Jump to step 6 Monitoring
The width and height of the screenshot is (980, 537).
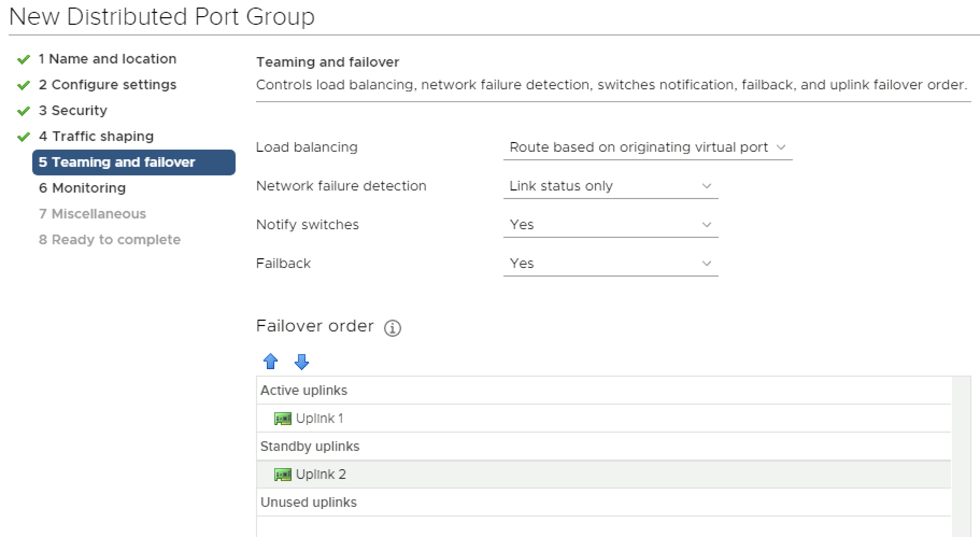tap(82, 188)
